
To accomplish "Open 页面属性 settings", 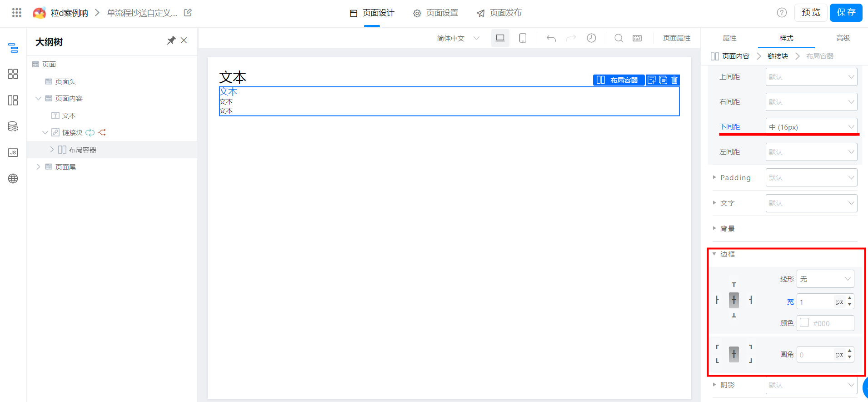I will point(677,38).
